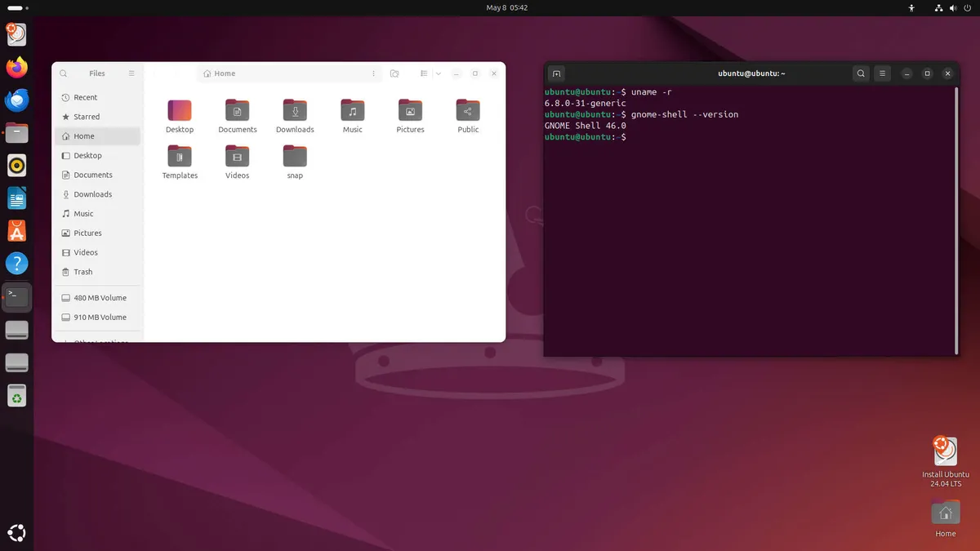Viewport: 980px width, 551px height.
Task: Click the "Files" title in the sidebar header
Action: pyautogui.click(x=97, y=73)
